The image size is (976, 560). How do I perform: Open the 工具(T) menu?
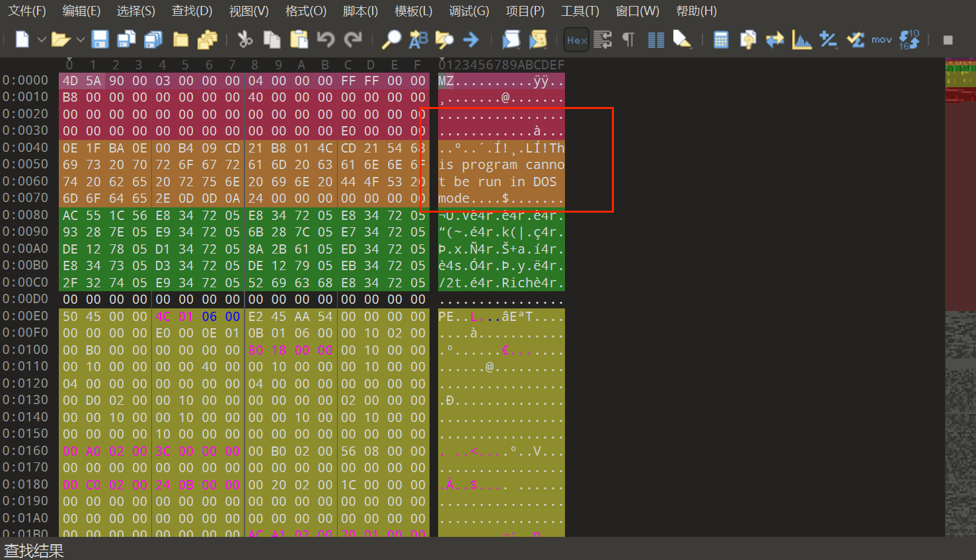tap(580, 11)
